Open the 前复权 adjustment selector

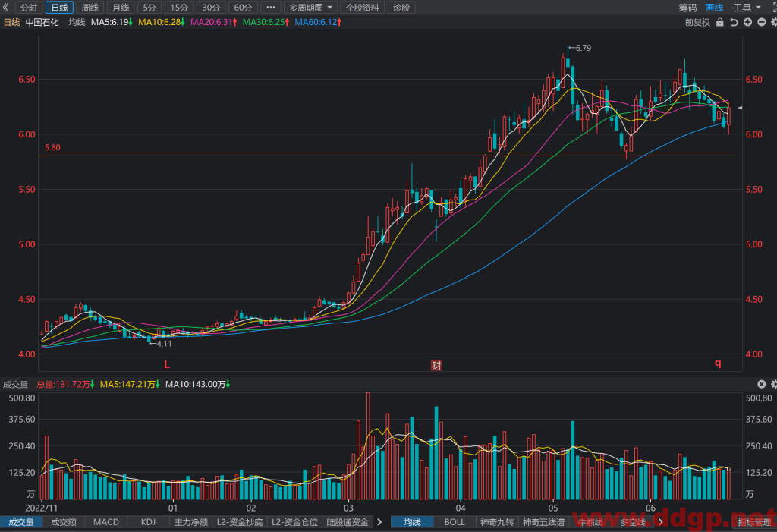pyautogui.click(x=697, y=22)
